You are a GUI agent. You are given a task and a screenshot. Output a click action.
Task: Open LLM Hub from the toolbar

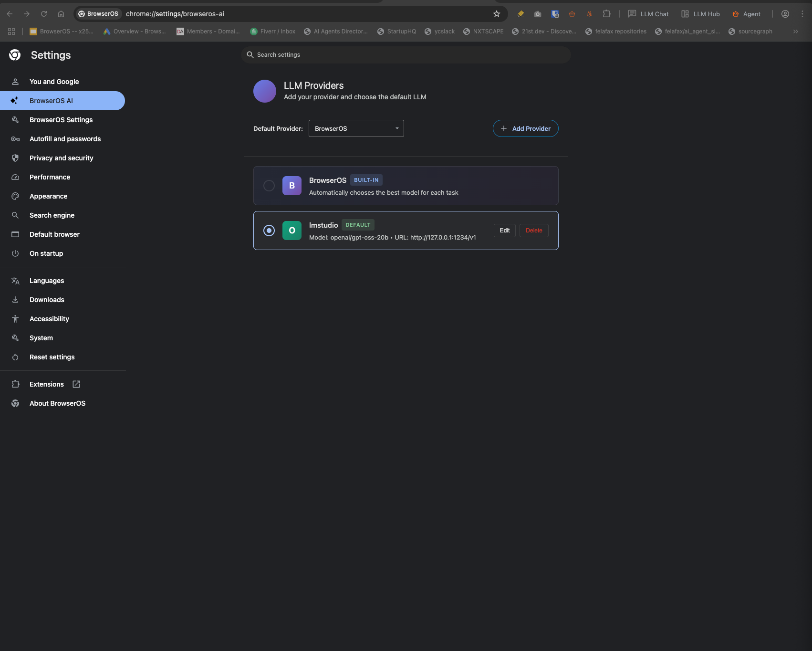[700, 14]
